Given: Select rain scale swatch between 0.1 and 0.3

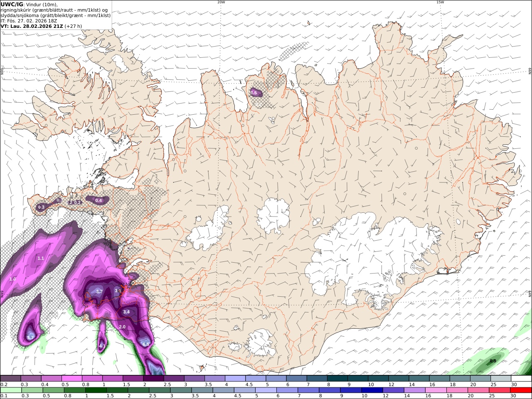Looking at the screenshot, I should coord(11,390).
